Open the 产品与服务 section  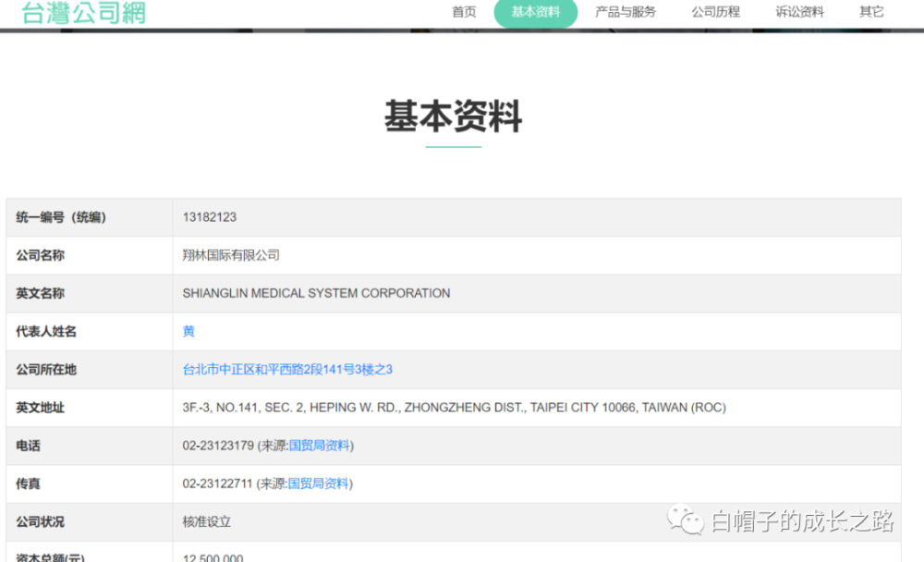point(626,12)
